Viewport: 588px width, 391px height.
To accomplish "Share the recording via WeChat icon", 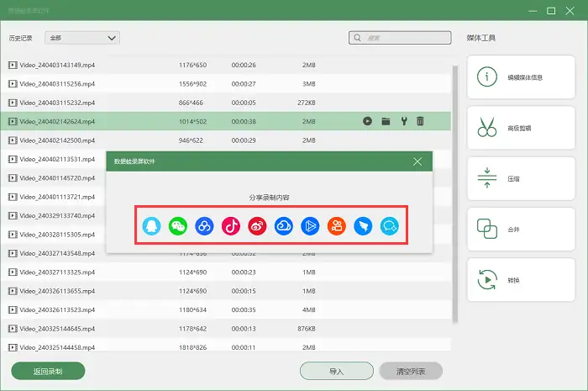I will click(178, 226).
